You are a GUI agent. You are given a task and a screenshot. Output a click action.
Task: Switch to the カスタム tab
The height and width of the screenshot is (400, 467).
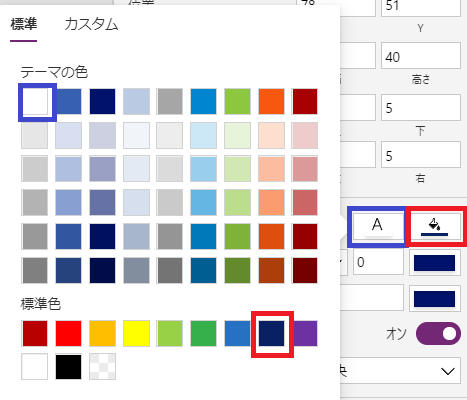point(91,25)
